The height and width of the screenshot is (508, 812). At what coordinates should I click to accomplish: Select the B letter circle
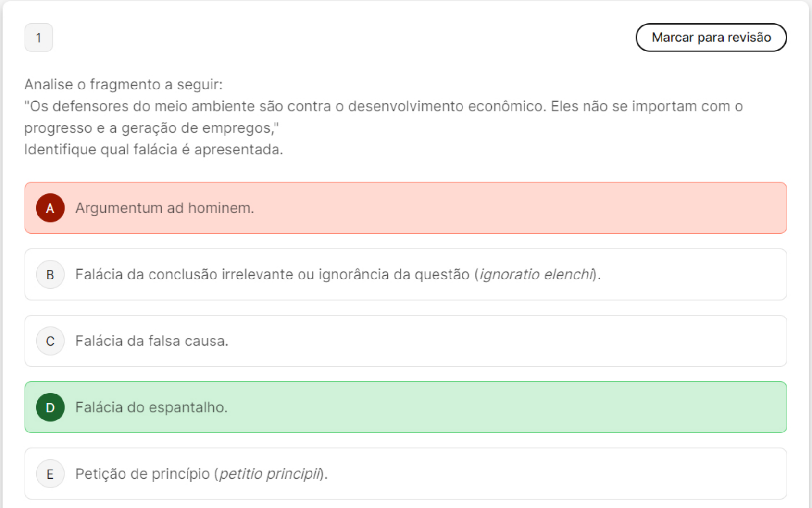(x=50, y=274)
